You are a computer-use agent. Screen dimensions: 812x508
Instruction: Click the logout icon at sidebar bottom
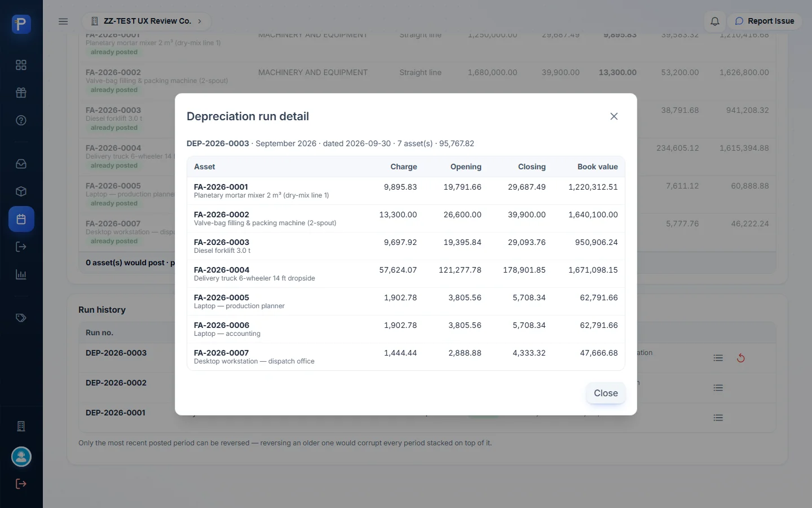pyautogui.click(x=21, y=484)
